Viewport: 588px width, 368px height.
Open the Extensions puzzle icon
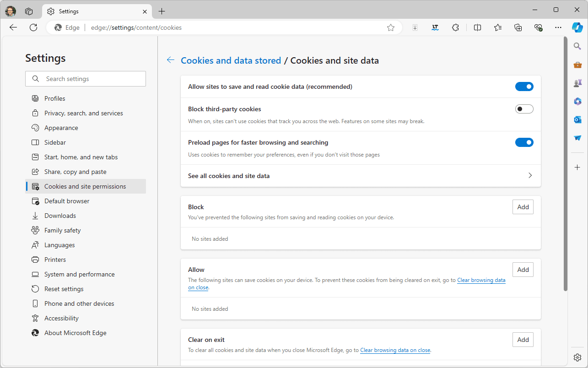[x=455, y=27]
